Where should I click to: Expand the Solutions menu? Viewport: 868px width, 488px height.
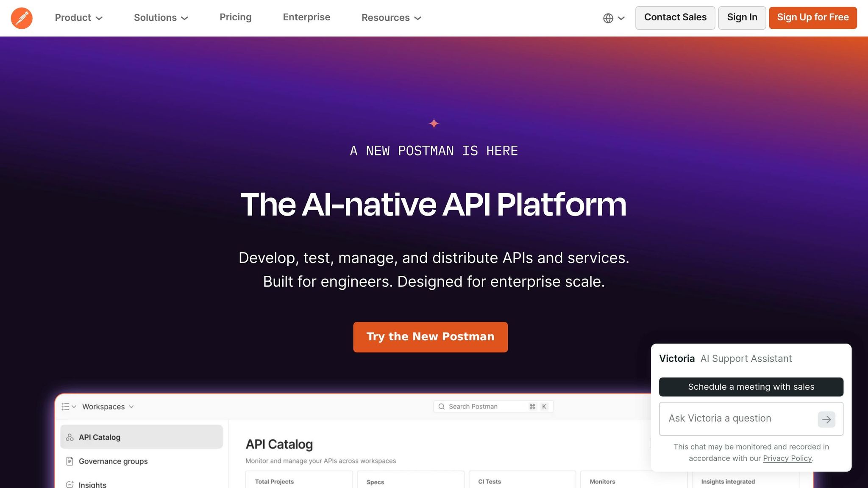(x=161, y=18)
